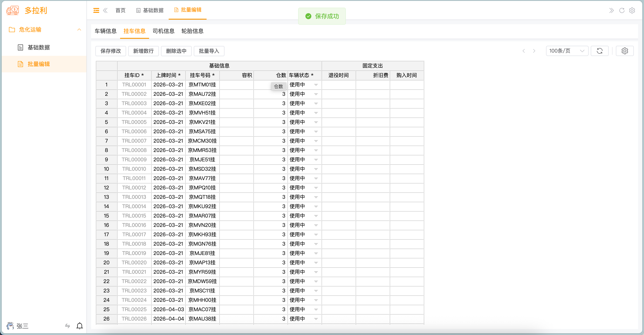644x335 pixels.
Task: Click the account switch icon beside 张三
Action: [67, 326]
